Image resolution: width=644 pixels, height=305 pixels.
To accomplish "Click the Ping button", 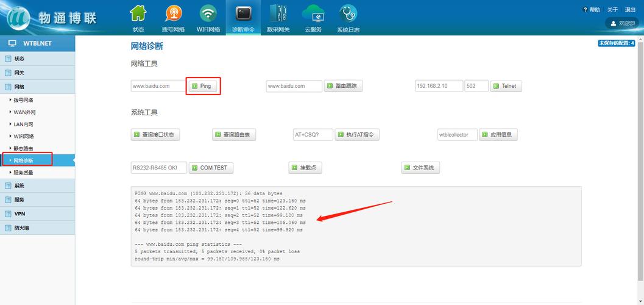I will (x=202, y=86).
